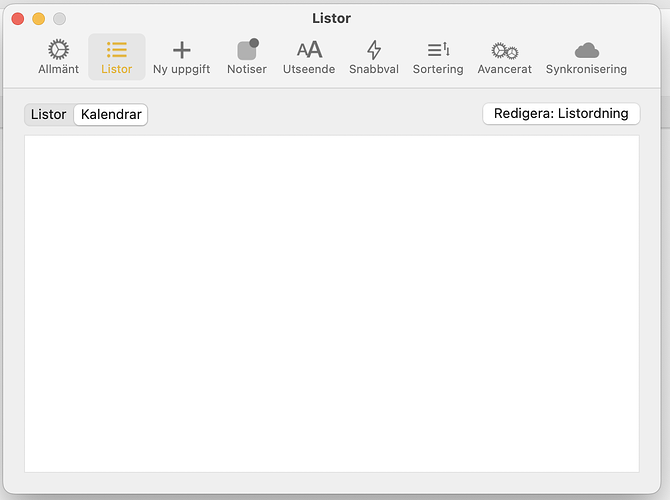Open the Synkronisering cloud icon pane
The image size is (670, 500).
click(586, 50)
